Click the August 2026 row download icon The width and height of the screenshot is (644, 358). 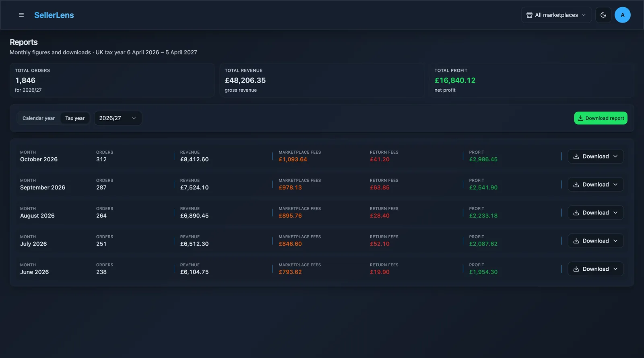tap(576, 213)
